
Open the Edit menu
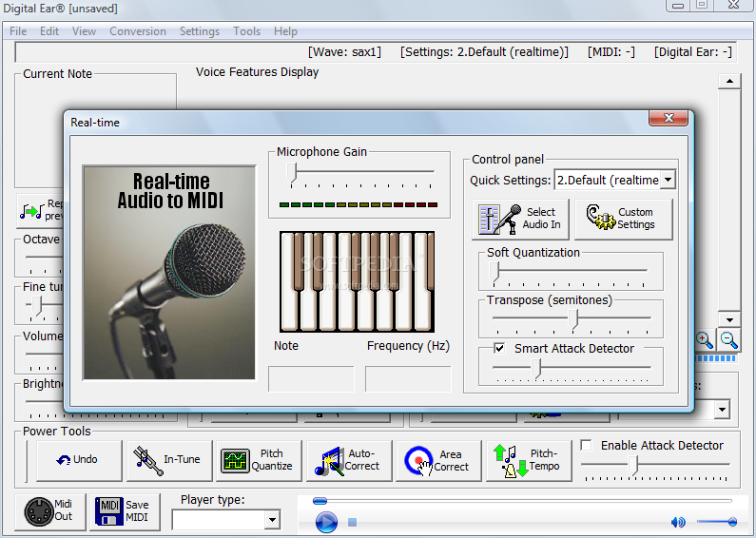(49, 31)
